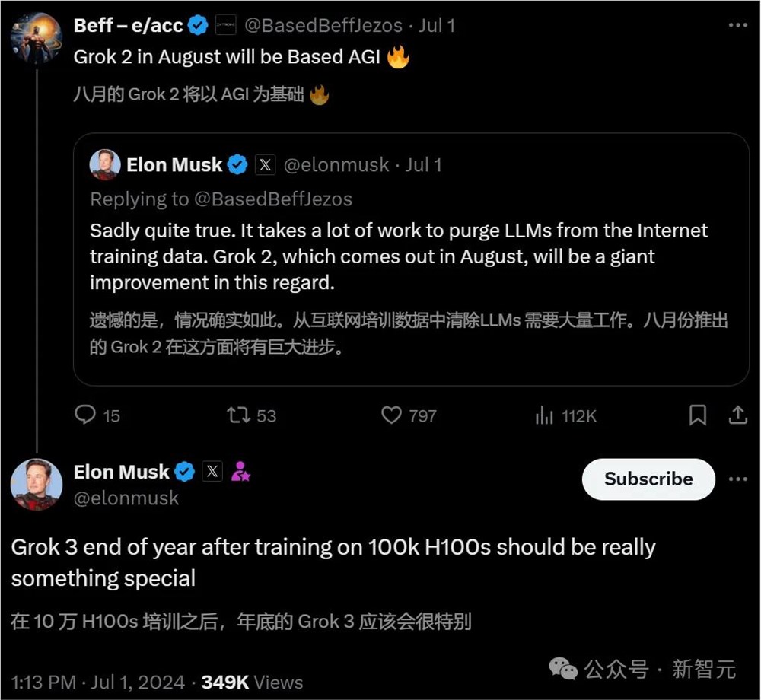This screenshot has height=700, width=761.
Task: Like the Beff tweet with heart icon
Action: point(391,415)
